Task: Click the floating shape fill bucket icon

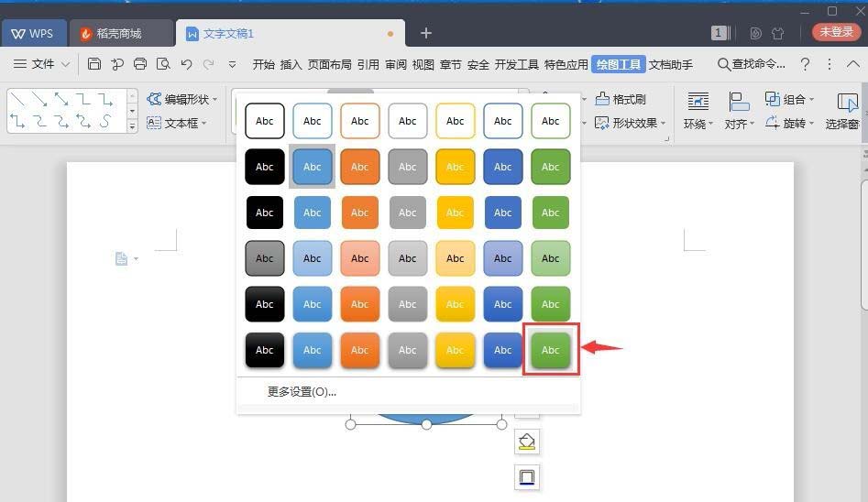Action: [527, 442]
